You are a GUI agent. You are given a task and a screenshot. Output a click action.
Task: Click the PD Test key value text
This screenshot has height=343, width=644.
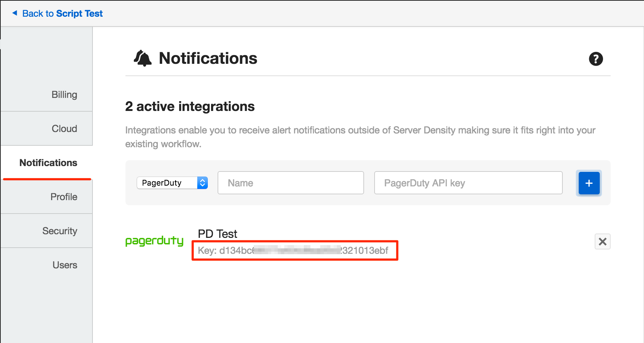(x=293, y=251)
